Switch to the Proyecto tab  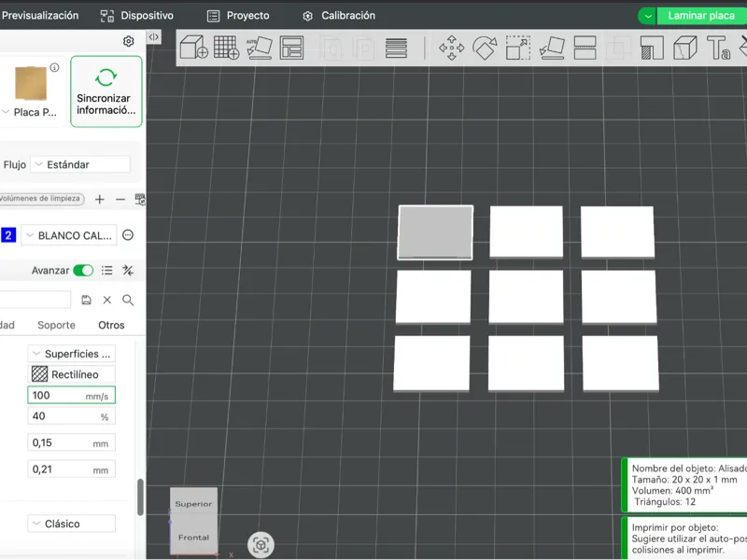239,16
